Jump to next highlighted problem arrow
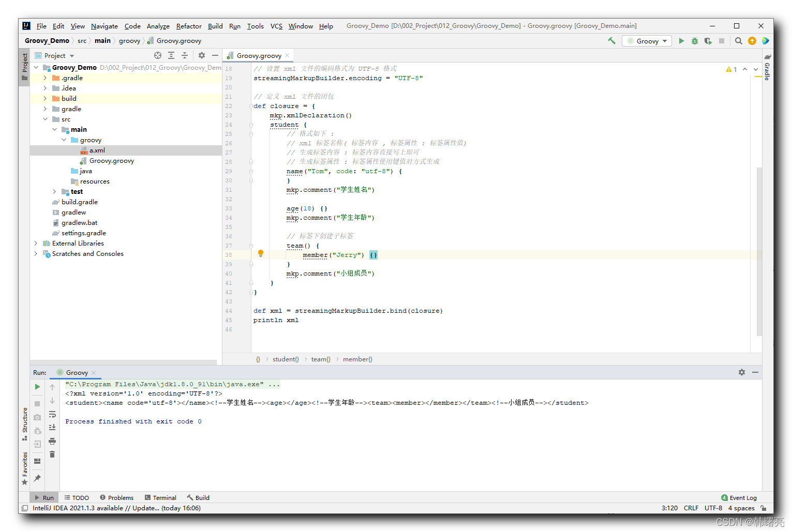Viewport: 792px width, 532px height. (x=756, y=69)
